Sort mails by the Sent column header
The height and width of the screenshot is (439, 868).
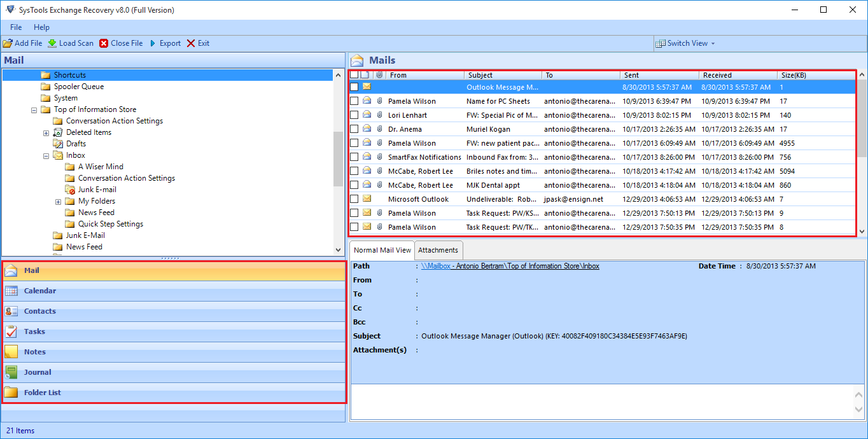point(659,75)
